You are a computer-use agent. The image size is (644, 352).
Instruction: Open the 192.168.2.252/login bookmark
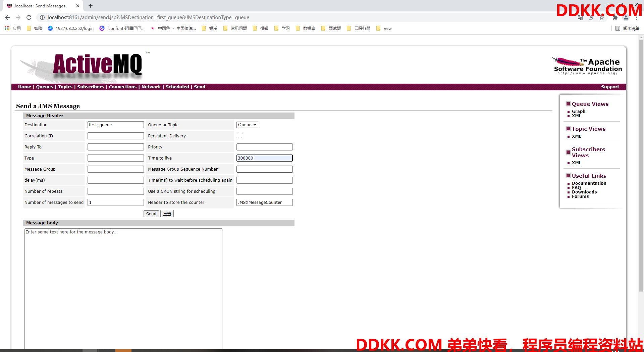(x=71, y=28)
